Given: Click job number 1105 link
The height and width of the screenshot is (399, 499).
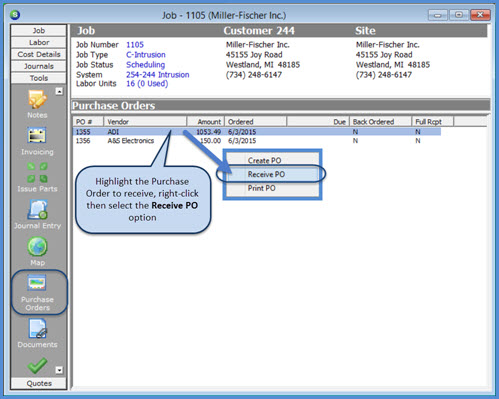Looking at the screenshot, I should click(135, 45).
